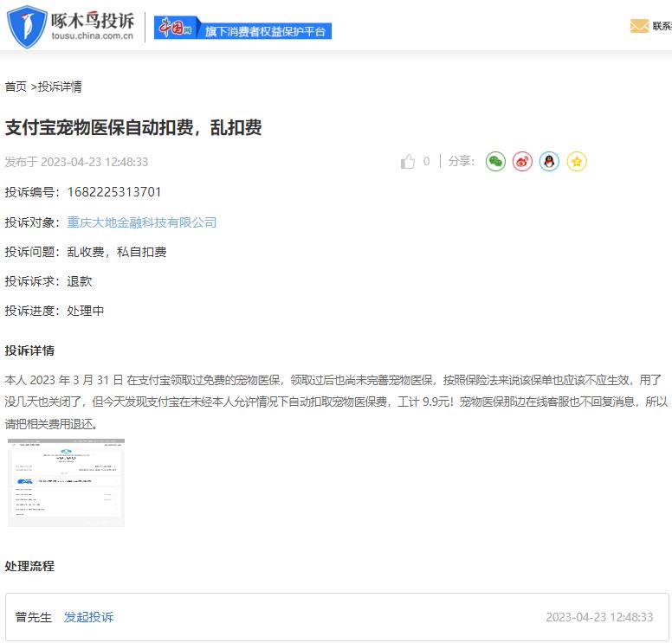Select complaint number 1682225313701
672x643 pixels.
tap(114, 192)
